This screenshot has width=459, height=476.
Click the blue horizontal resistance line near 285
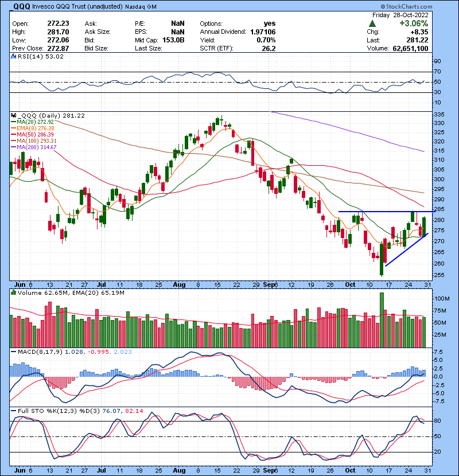tap(387, 212)
